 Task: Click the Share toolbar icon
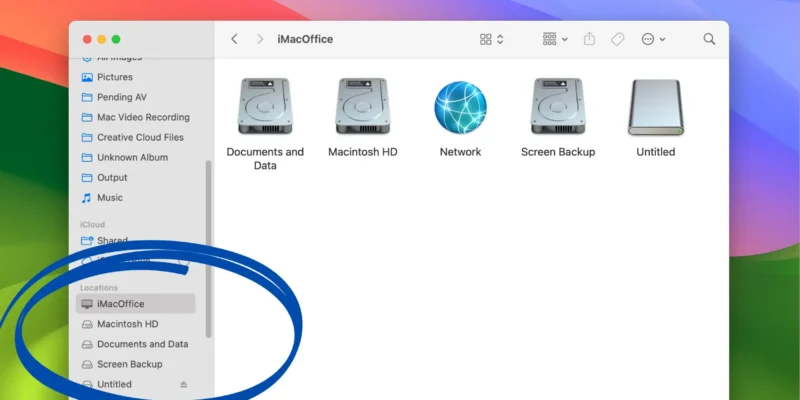[589, 39]
